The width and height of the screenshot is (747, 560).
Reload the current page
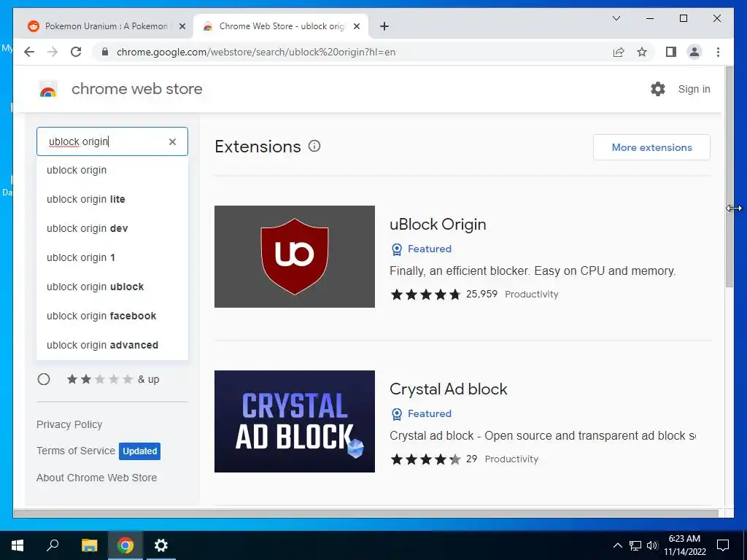pyautogui.click(x=76, y=52)
